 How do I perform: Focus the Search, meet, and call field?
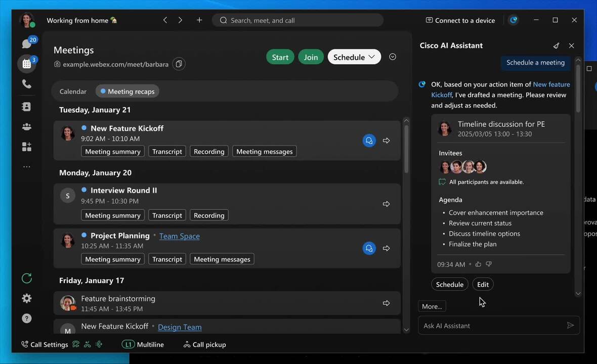pos(297,20)
